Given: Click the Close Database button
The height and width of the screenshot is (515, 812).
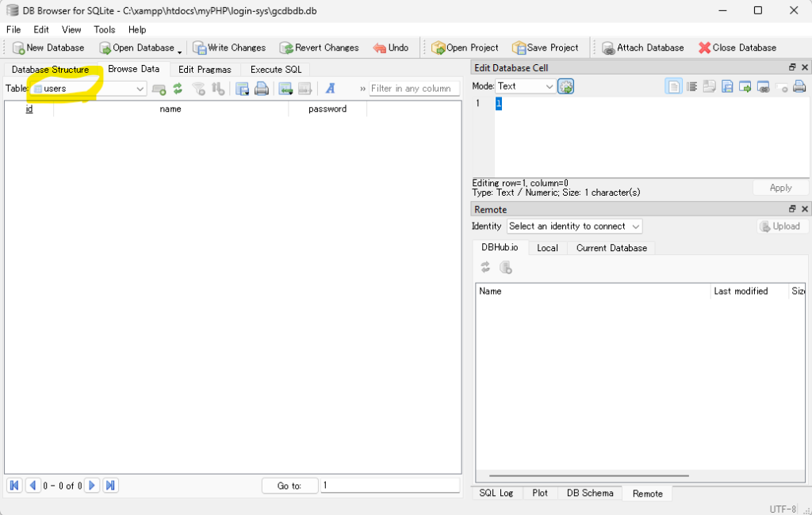Looking at the screenshot, I should click(x=737, y=48).
